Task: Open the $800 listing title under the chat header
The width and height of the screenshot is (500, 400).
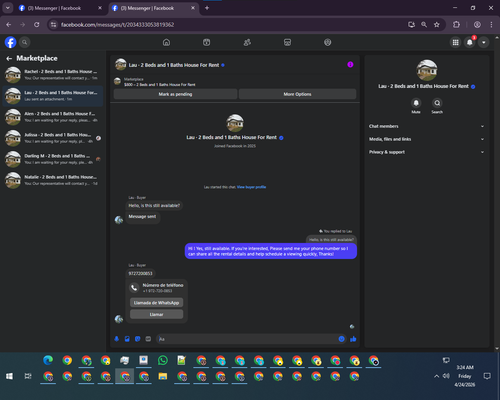Action: pos(160,85)
